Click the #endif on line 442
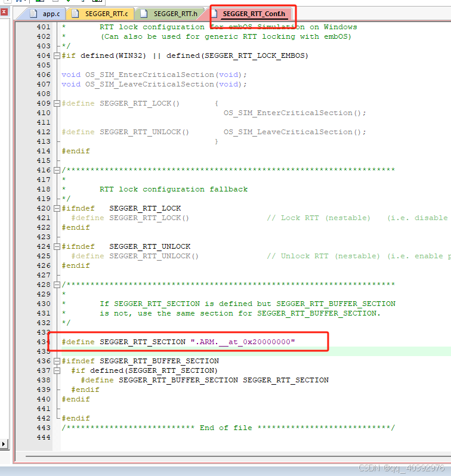Screen dimensions: 451x476 (76, 418)
